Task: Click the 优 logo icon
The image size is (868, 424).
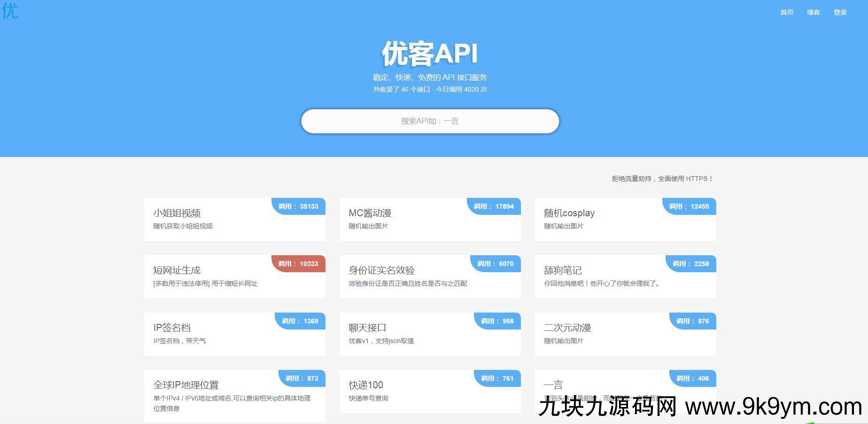Action: [x=10, y=10]
